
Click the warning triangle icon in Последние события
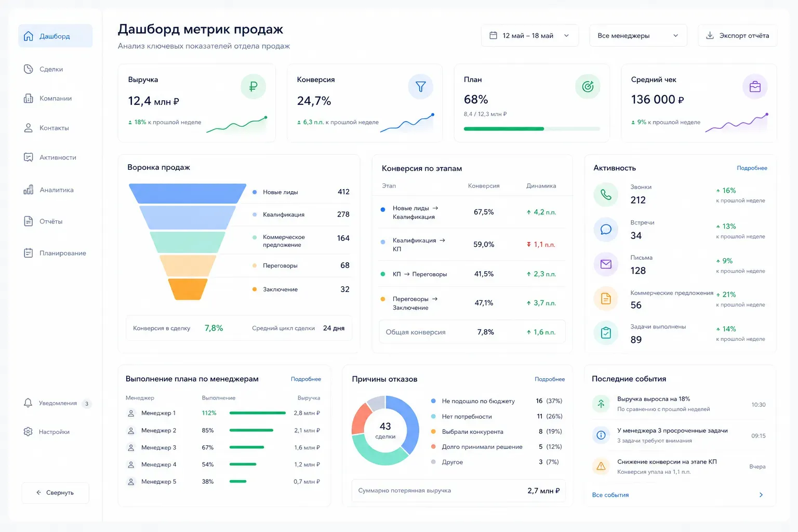(x=601, y=466)
